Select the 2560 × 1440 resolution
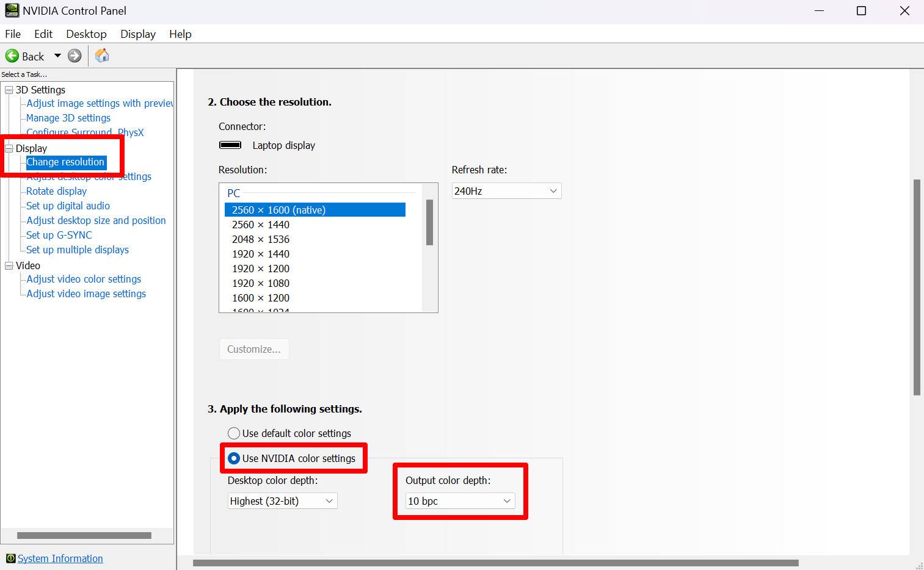 (x=261, y=225)
